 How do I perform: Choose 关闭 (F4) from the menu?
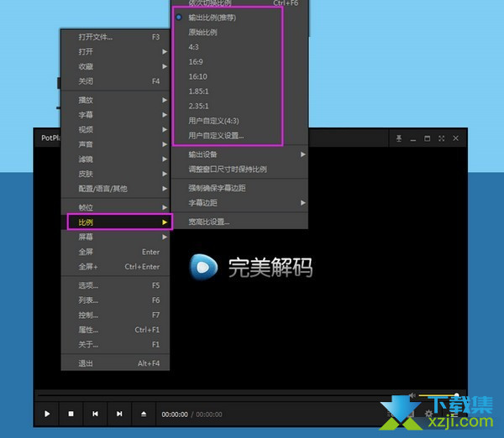tap(115, 81)
